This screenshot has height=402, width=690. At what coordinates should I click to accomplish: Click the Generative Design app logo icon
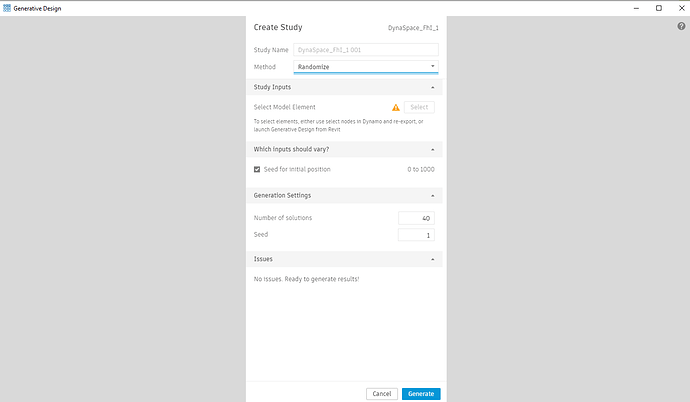[7, 7]
